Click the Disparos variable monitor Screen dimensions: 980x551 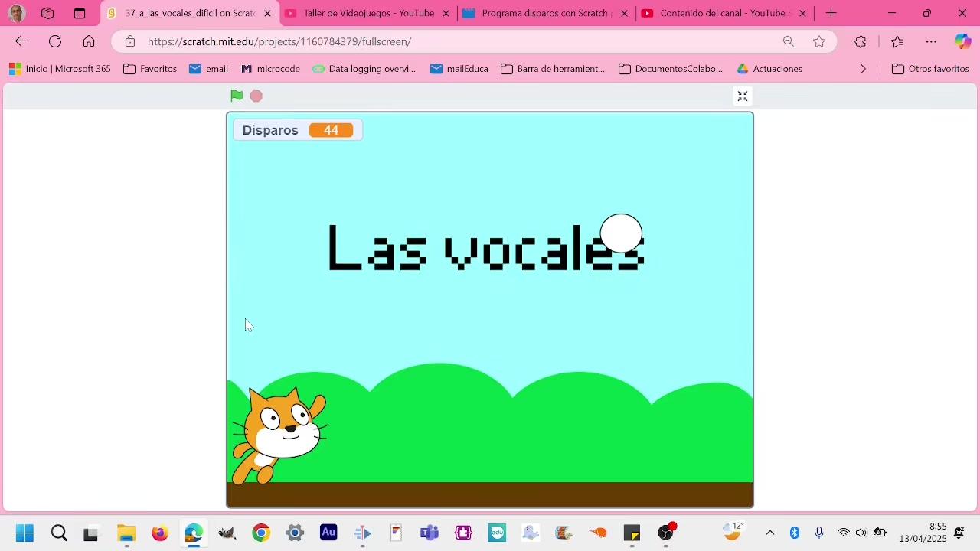[x=298, y=130]
